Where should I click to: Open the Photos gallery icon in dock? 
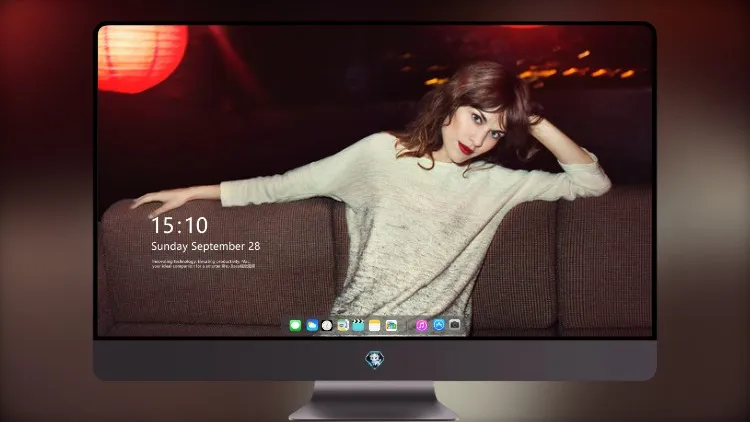tap(391, 325)
